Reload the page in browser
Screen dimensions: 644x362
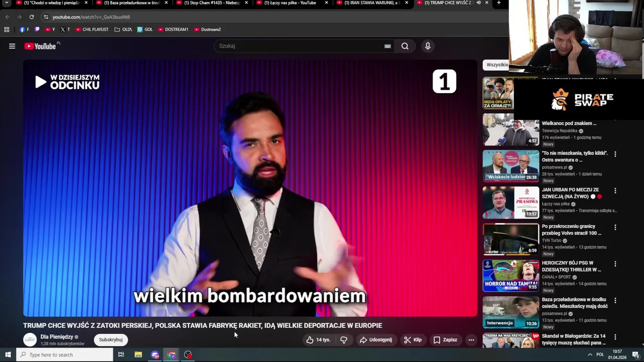pyautogui.click(x=31, y=17)
